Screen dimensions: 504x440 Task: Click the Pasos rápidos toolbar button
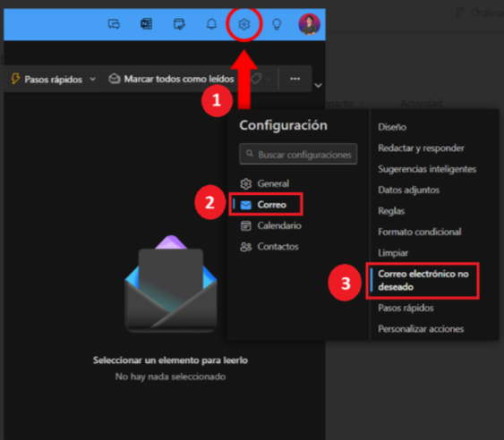click(x=47, y=79)
